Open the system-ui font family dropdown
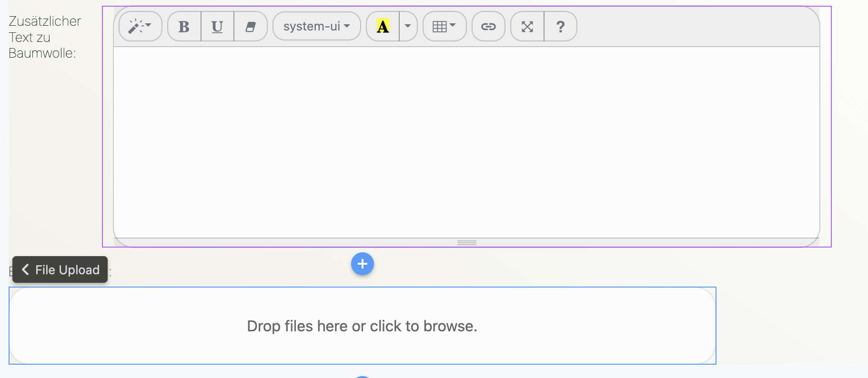Viewport: 868px width, 378px height. [317, 26]
